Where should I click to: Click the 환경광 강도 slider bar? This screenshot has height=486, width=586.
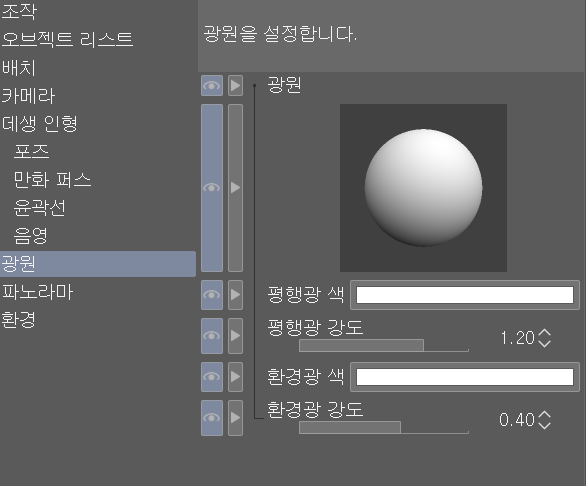(x=384, y=427)
